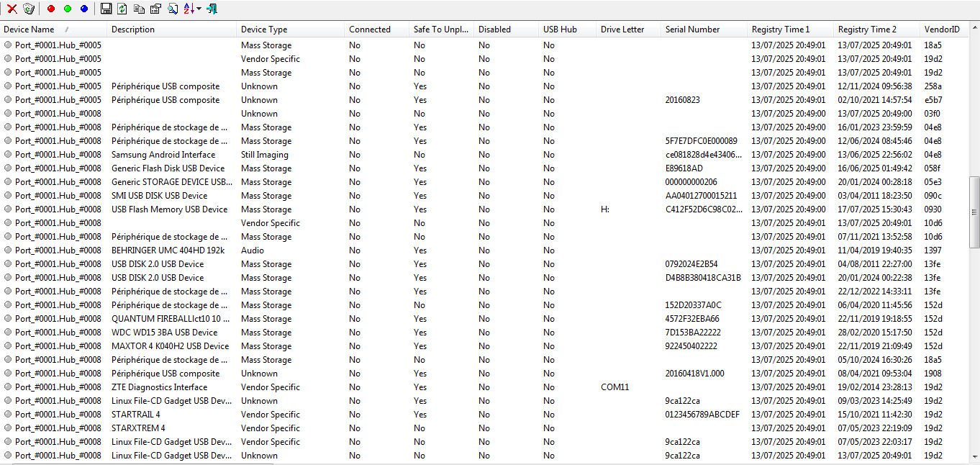Click the Serial Number column header
The image size is (980, 465).
[704, 30]
